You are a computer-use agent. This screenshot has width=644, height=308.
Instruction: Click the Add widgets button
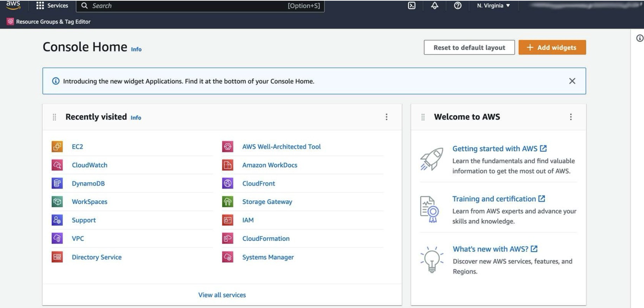[x=552, y=47]
